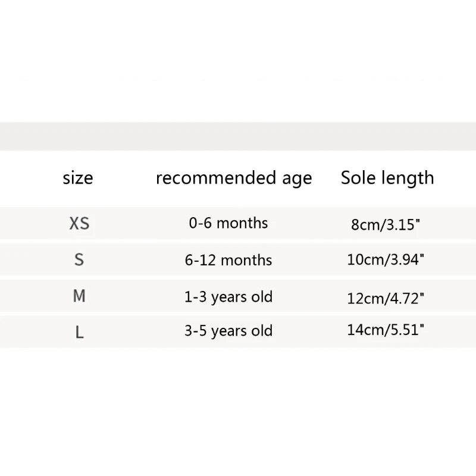Image resolution: width=476 pixels, height=476 pixels.
Task: Click the 3.15" inch measurement
Action: (402, 226)
